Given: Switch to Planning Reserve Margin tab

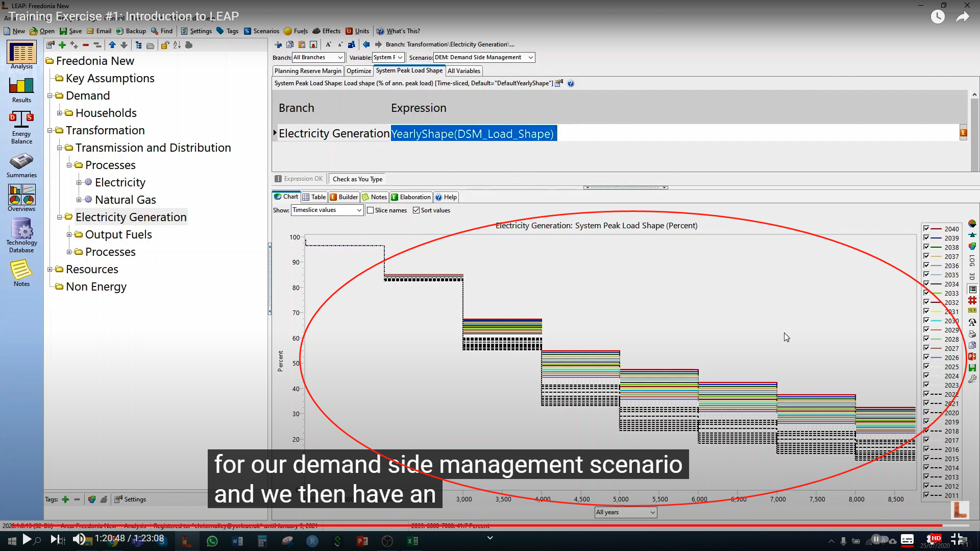Looking at the screenshot, I should click(x=308, y=71).
